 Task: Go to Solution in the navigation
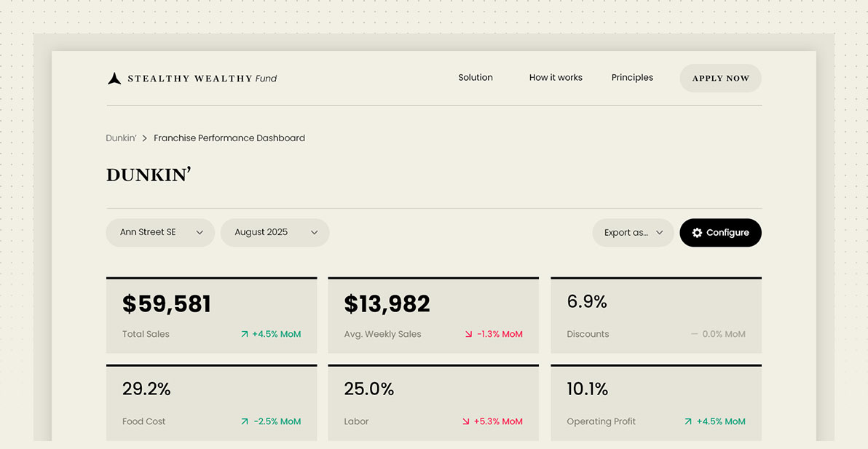coord(476,78)
